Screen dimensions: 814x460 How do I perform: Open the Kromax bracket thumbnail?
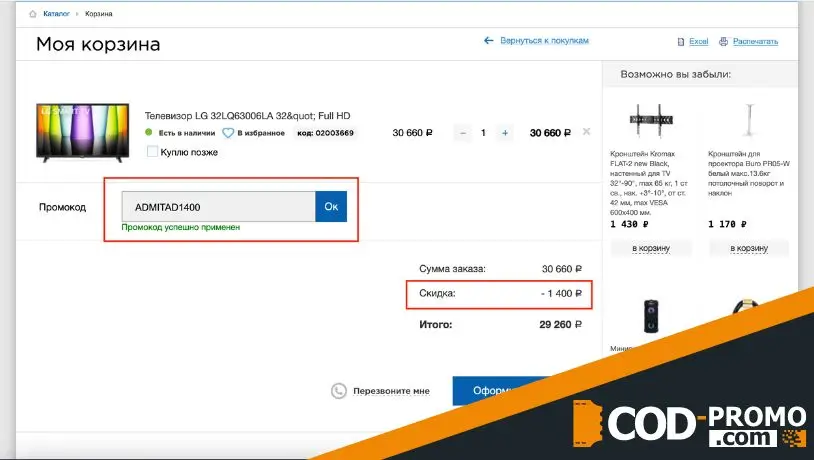pyautogui.click(x=651, y=120)
